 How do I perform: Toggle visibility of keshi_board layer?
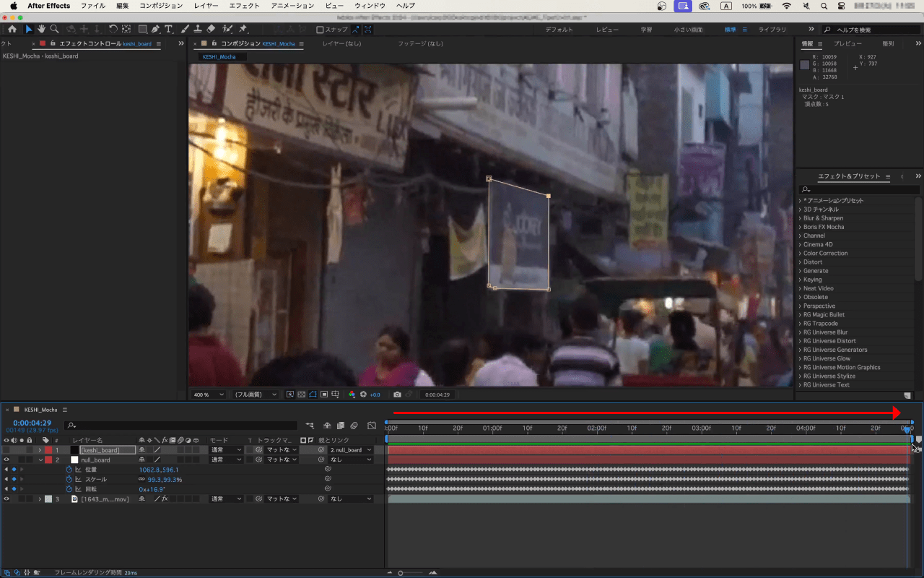pos(6,450)
